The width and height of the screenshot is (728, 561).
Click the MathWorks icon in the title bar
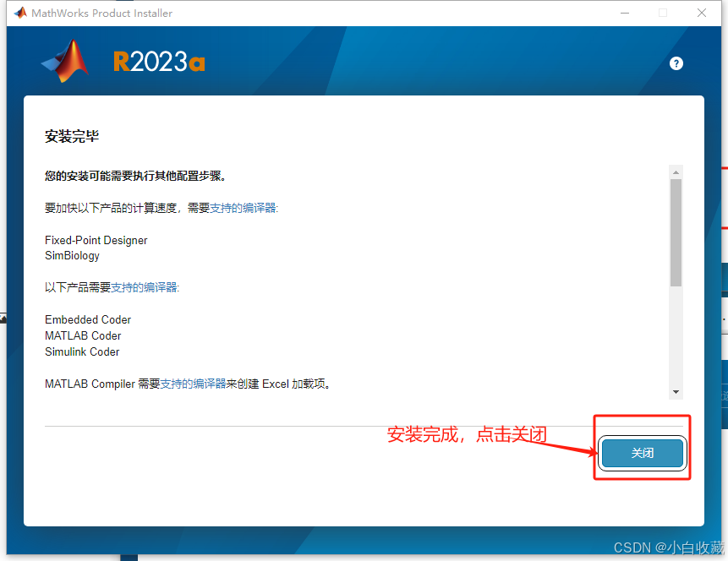[x=20, y=13]
